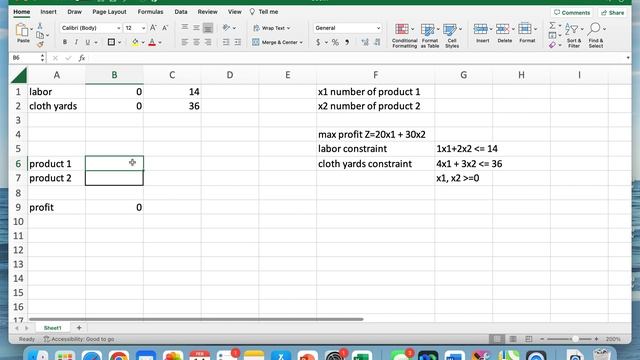
Task: Click the Share button
Action: [613, 13]
